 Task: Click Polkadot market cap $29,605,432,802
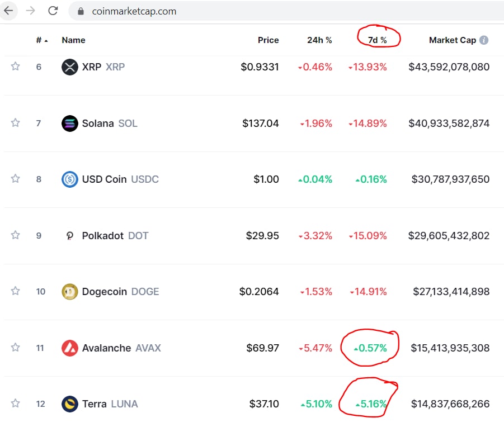click(x=449, y=236)
